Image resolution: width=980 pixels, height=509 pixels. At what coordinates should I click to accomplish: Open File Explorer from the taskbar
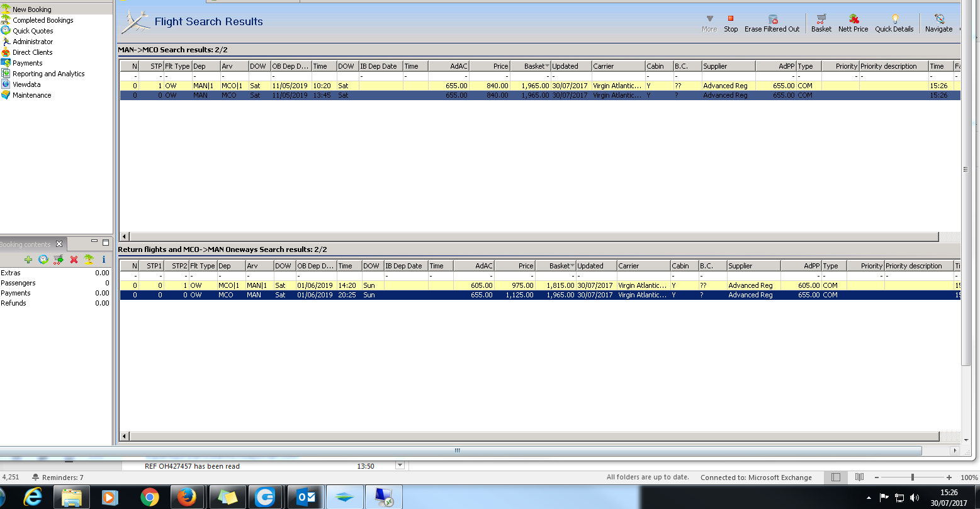(72, 498)
